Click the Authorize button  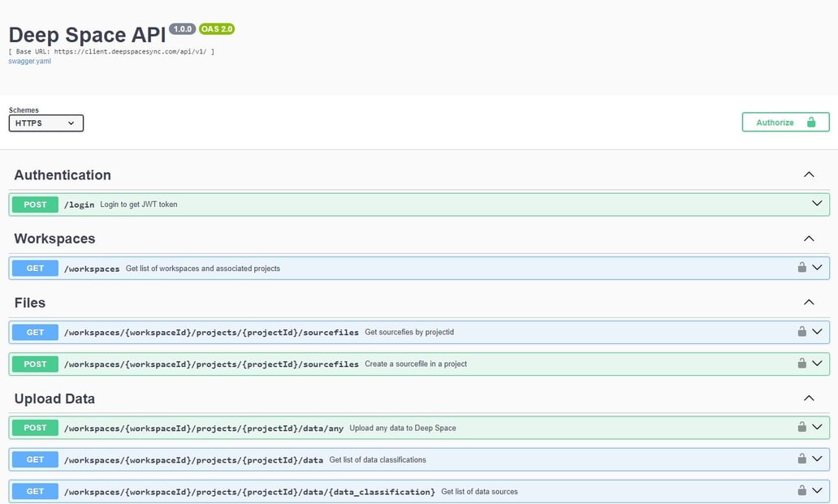click(x=773, y=121)
